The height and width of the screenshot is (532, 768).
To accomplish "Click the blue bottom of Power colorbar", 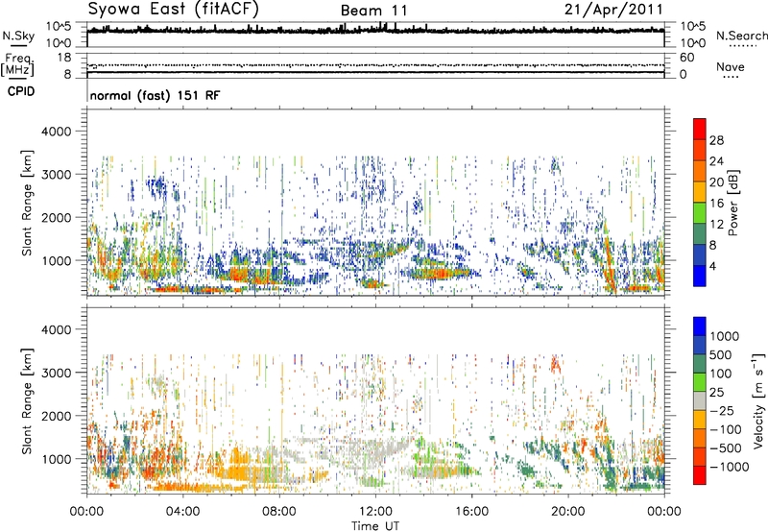I will point(700,276).
